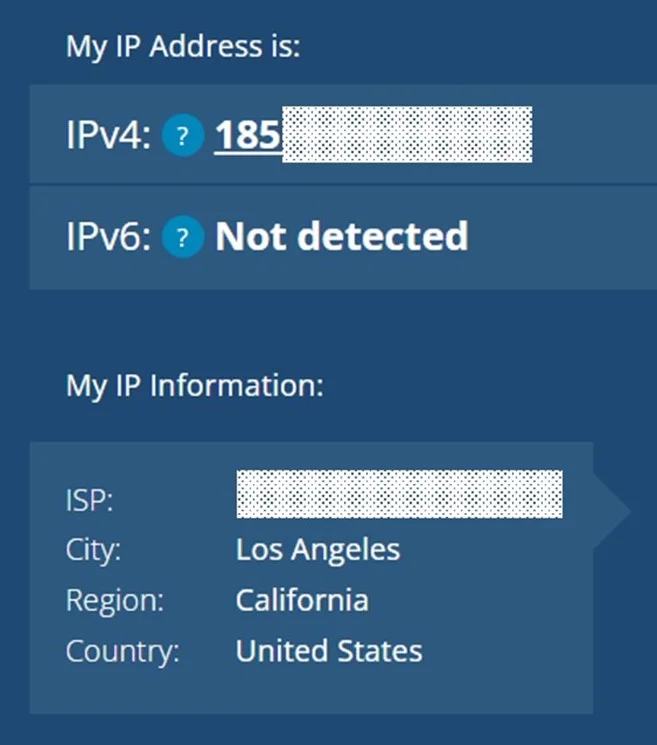Select the 'Los Angeles' city value

coord(318,550)
